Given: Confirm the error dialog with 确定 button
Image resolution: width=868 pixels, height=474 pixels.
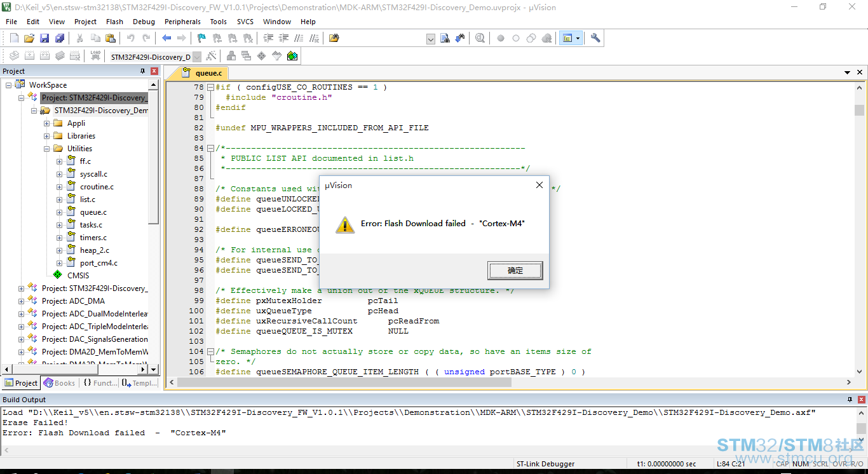Looking at the screenshot, I should pyautogui.click(x=515, y=271).
